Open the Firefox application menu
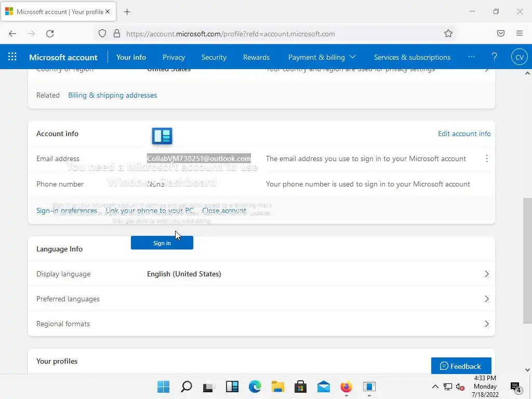Viewport: 532px width, 399px height. tap(520, 33)
